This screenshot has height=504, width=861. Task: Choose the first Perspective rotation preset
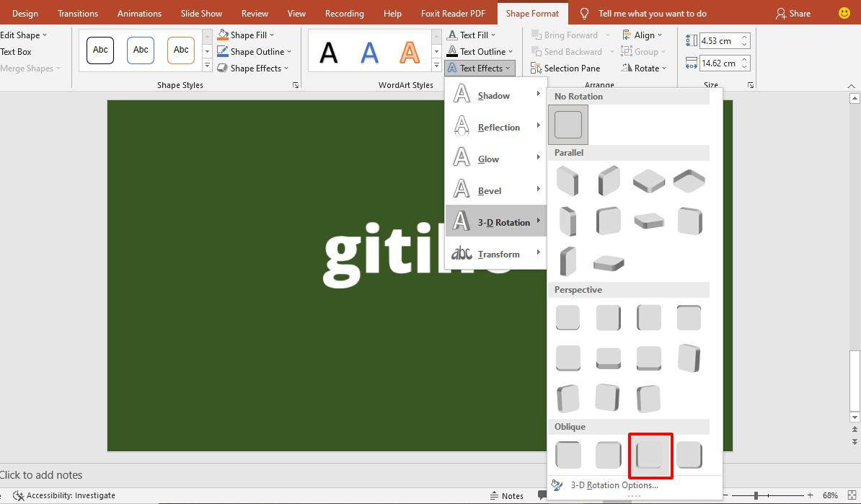(568, 317)
